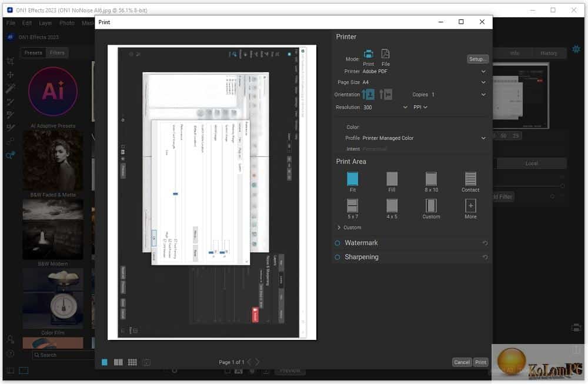588x384 pixels.
Task: Reset the Watermark settings
Action: (485, 243)
